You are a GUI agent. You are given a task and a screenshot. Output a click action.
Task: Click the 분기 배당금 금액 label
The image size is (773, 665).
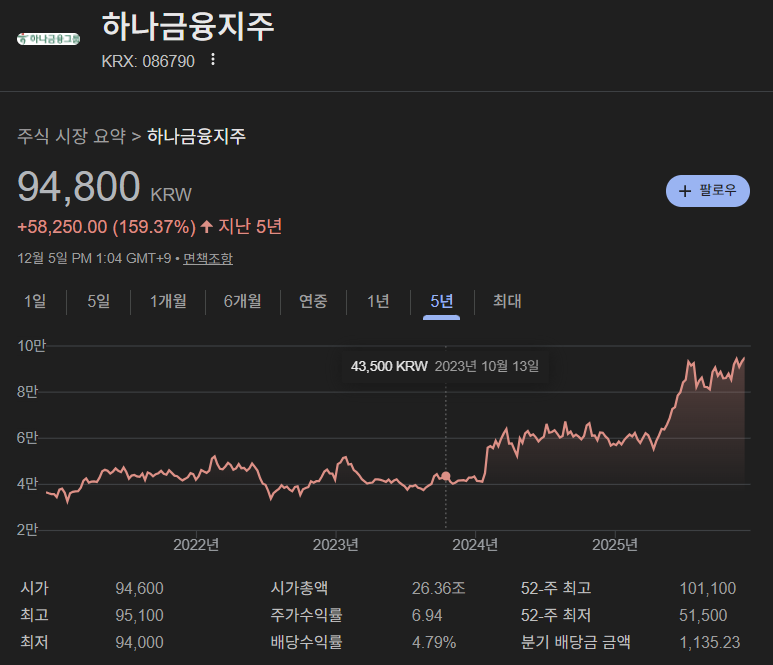point(576,642)
